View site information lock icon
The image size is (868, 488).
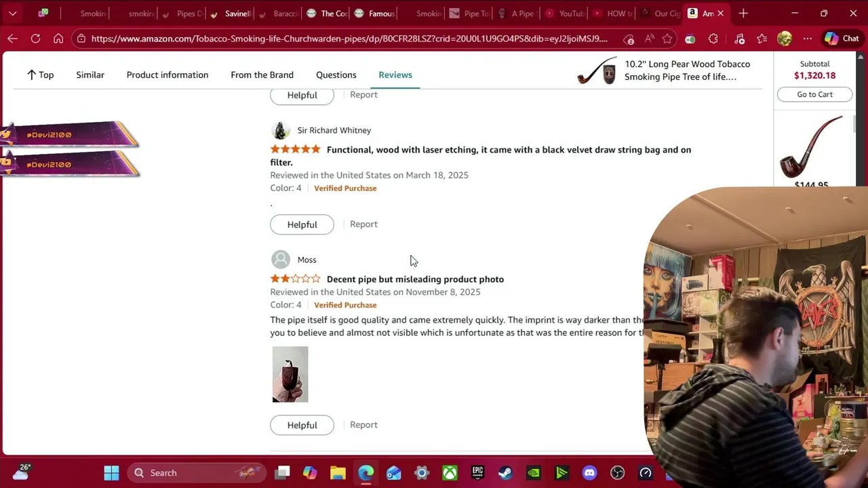(x=81, y=39)
